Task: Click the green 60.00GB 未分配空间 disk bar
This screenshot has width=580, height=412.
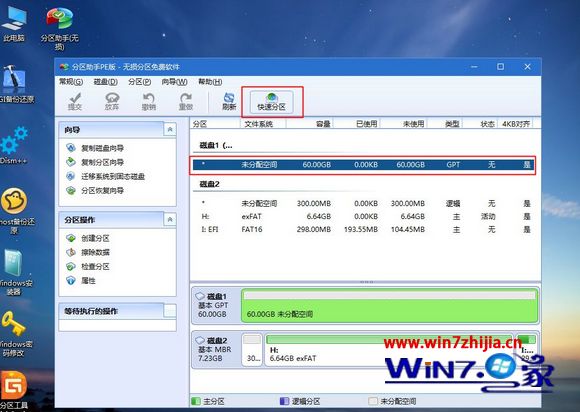Action: point(390,305)
